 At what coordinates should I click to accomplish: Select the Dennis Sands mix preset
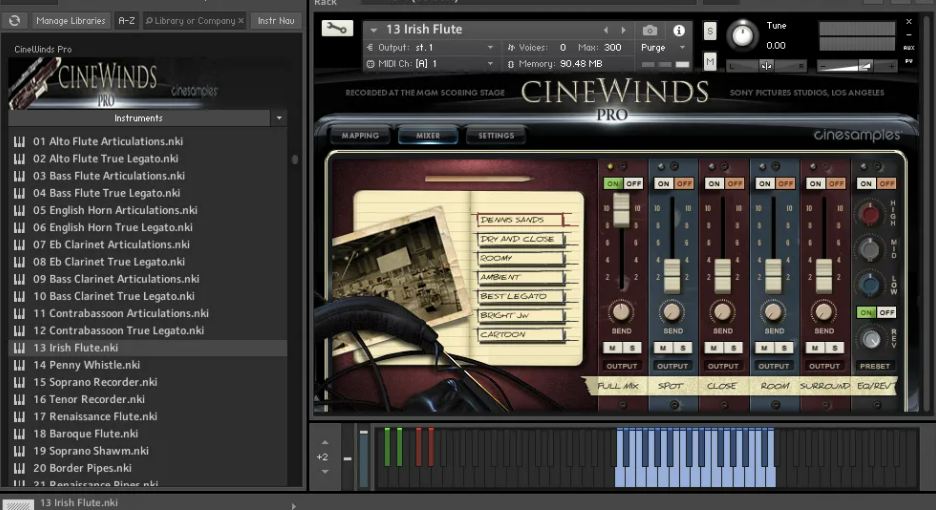click(x=519, y=220)
